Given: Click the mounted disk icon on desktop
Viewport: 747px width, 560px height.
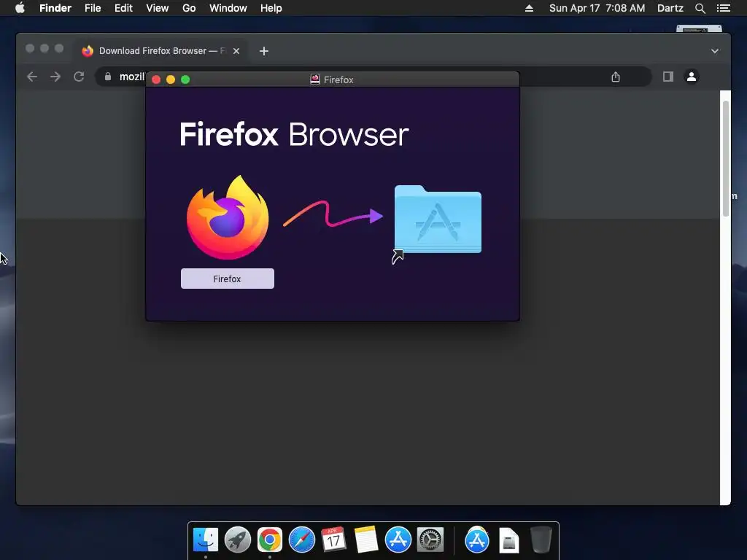Looking at the screenshot, I should [x=699, y=28].
